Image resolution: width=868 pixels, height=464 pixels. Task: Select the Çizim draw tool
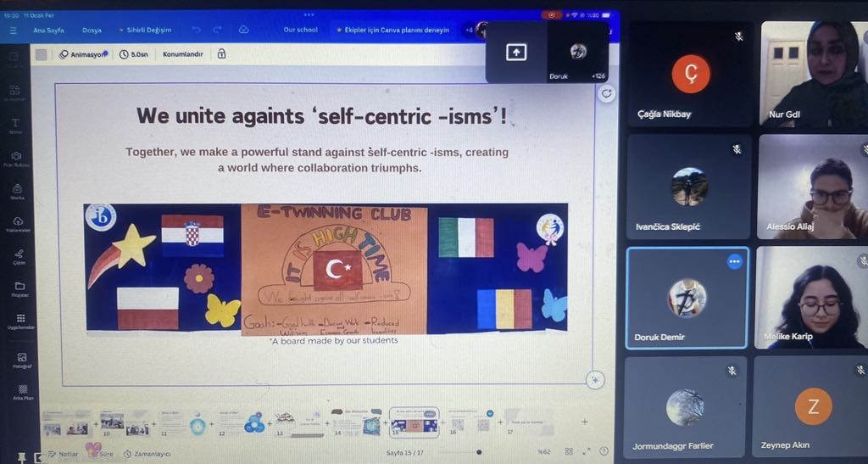point(19,256)
